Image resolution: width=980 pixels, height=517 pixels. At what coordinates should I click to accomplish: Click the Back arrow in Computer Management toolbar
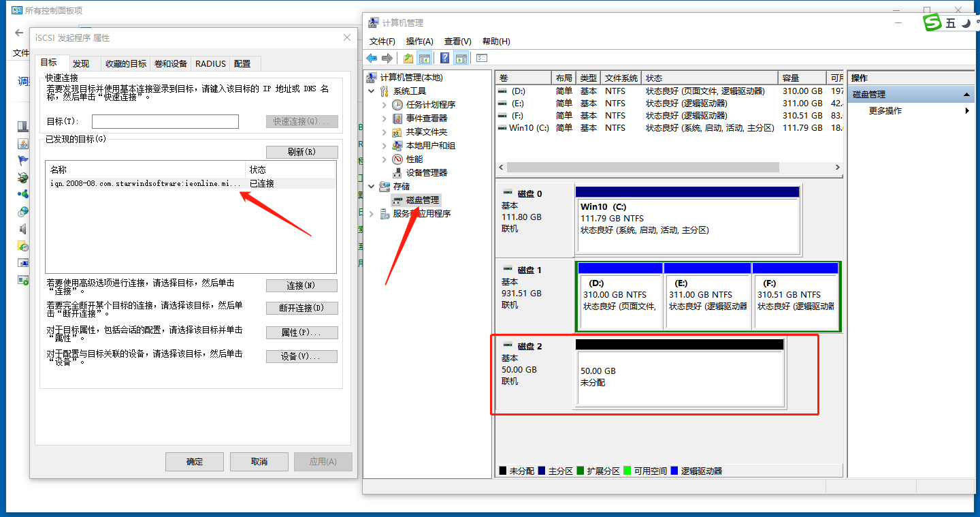[372, 58]
